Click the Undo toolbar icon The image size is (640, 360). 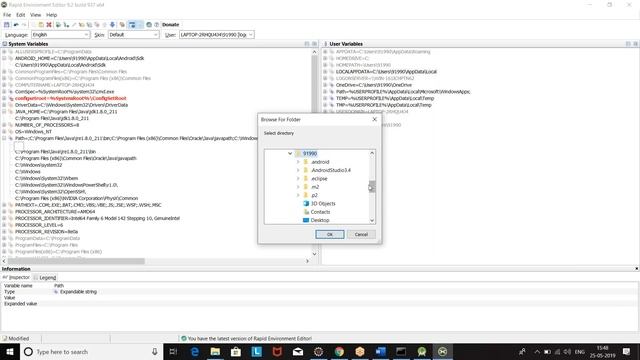coord(16,25)
